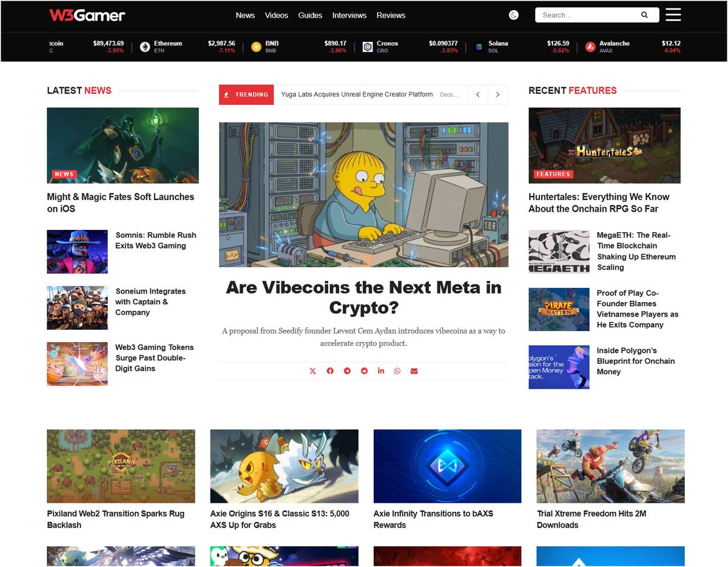Open Trial Xtreme Freedom Hits 2M Downloads
The width and height of the screenshot is (728, 567).
[591, 519]
